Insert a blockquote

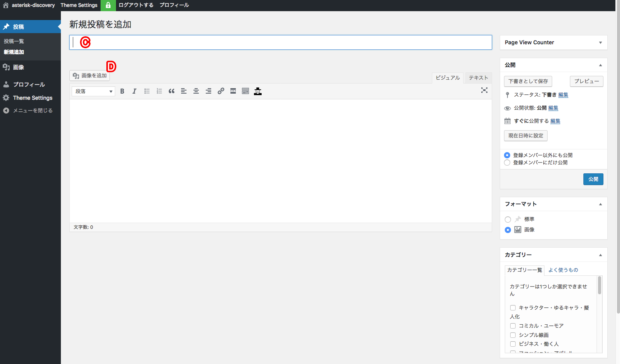click(x=171, y=91)
